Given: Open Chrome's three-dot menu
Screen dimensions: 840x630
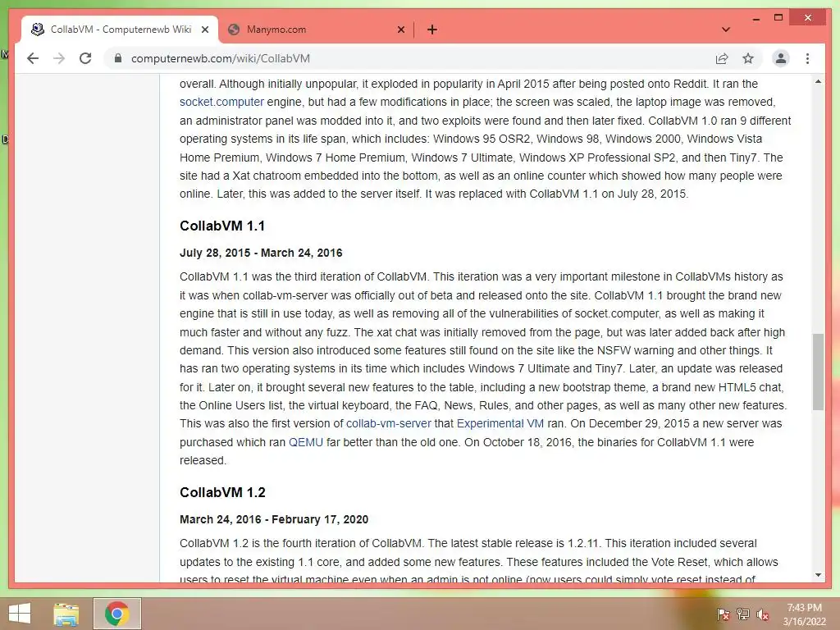Looking at the screenshot, I should 807,58.
